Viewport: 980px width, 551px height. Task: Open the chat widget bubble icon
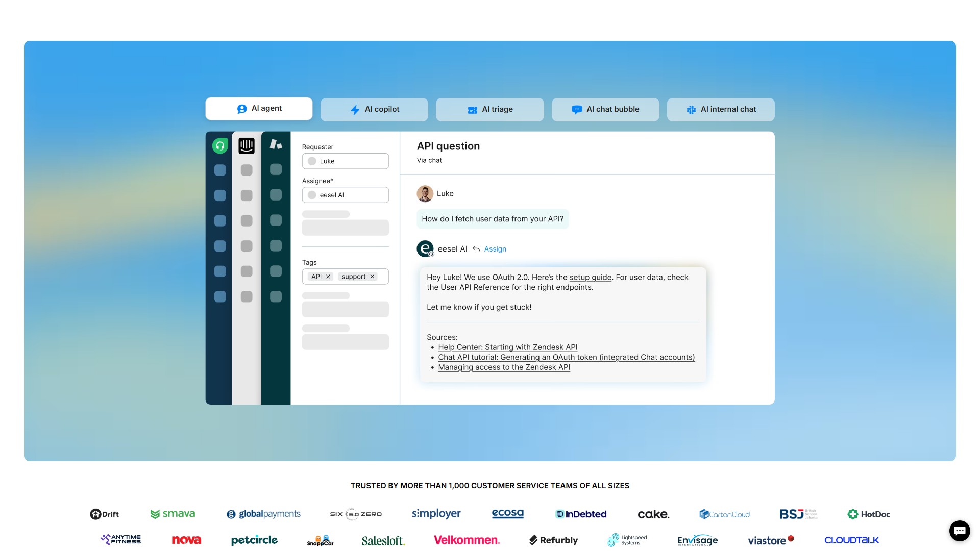(x=960, y=531)
